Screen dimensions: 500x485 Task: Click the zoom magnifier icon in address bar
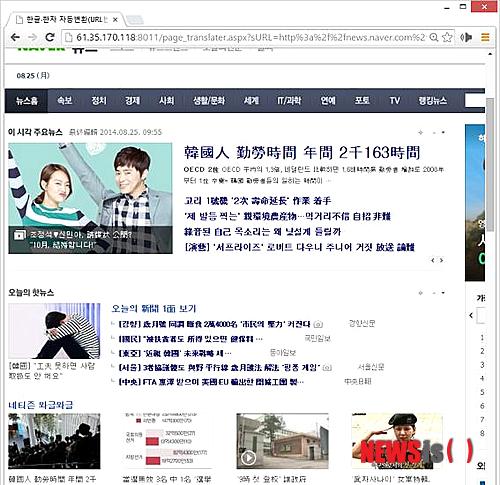(434, 37)
